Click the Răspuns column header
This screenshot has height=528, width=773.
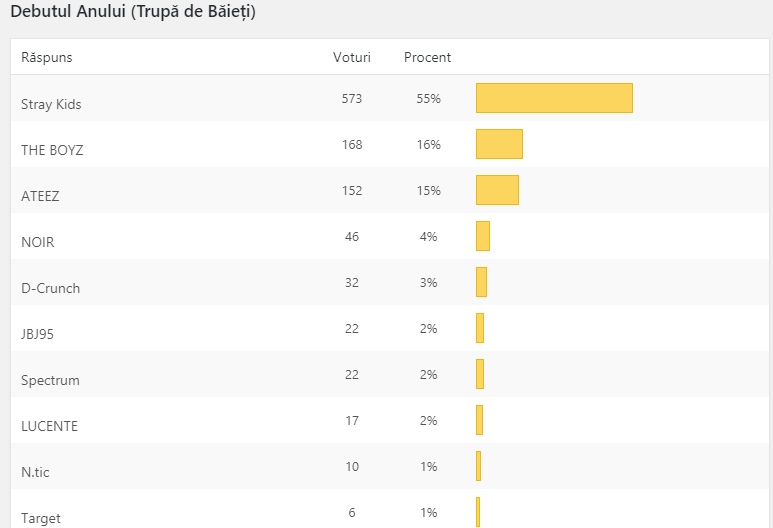click(47, 57)
